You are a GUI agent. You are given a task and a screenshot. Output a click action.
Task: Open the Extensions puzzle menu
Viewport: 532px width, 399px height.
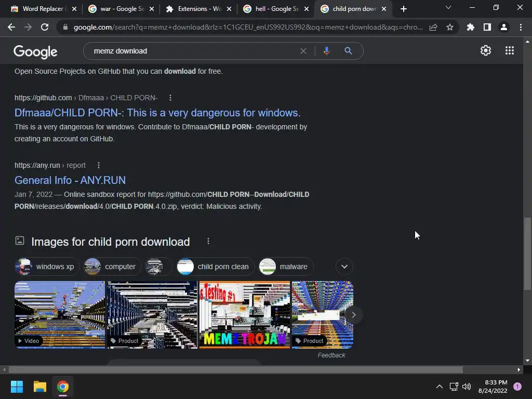pyautogui.click(x=471, y=27)
